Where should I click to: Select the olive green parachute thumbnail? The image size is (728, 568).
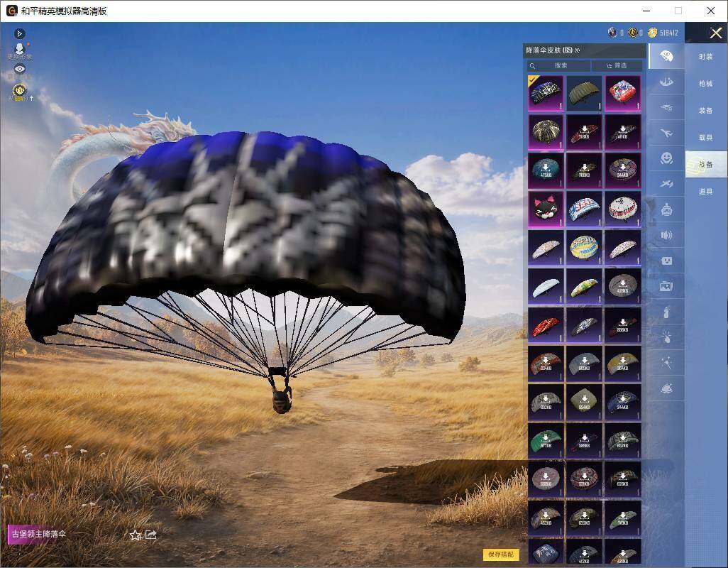tap(584, 93)
